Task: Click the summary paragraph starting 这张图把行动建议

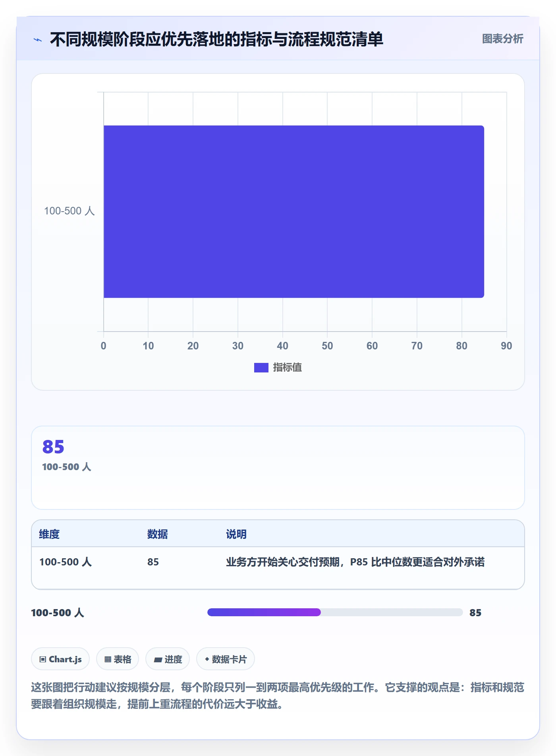Action: coord(278,696)
